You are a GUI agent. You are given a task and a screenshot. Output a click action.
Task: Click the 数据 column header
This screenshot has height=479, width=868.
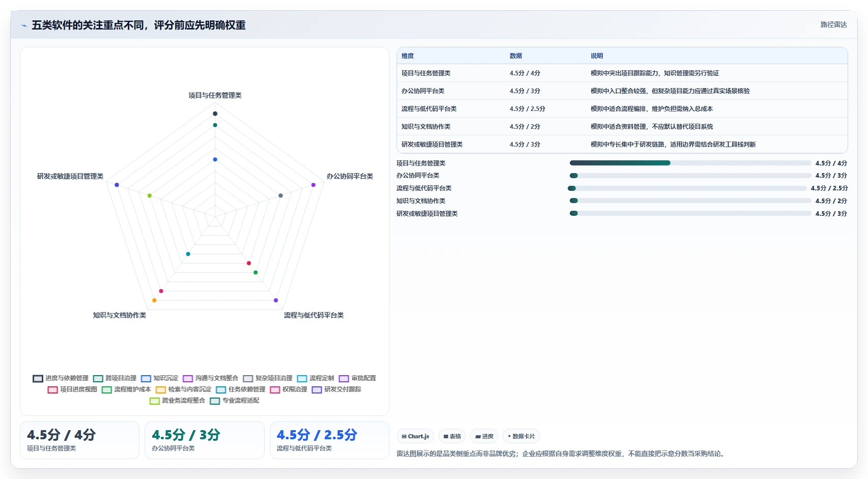pyautogui.click(x=516, y=56)
